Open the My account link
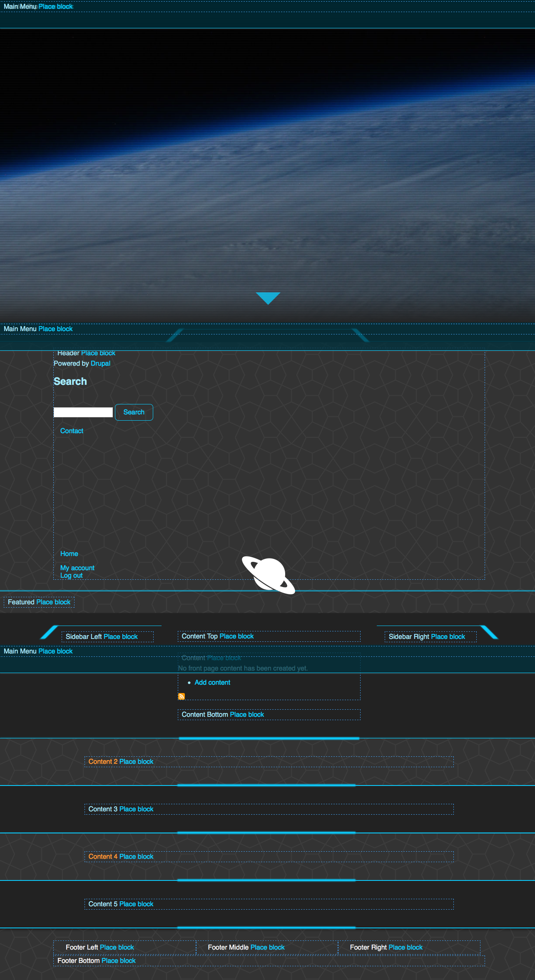The width and height of the screenshot is (535, 980). pyautogui.click(x=77, y=568)
